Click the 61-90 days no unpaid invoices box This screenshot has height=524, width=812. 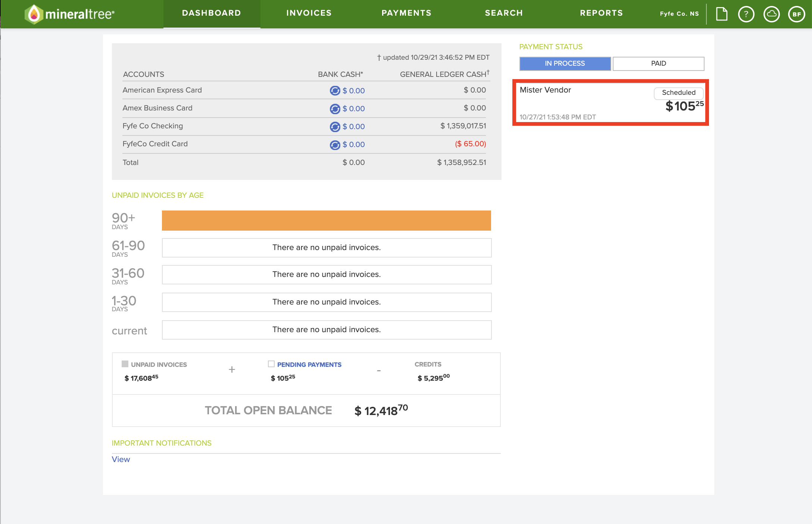327,248
